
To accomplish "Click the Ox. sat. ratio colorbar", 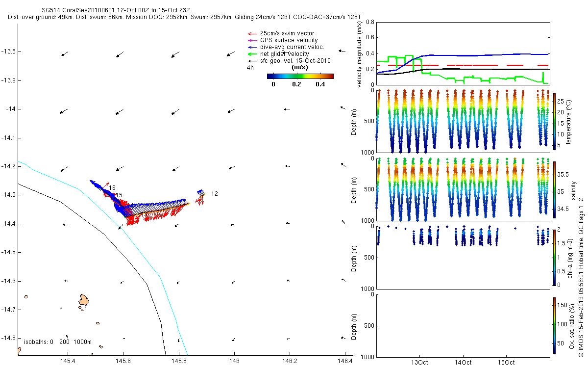I will coord(554,324).
